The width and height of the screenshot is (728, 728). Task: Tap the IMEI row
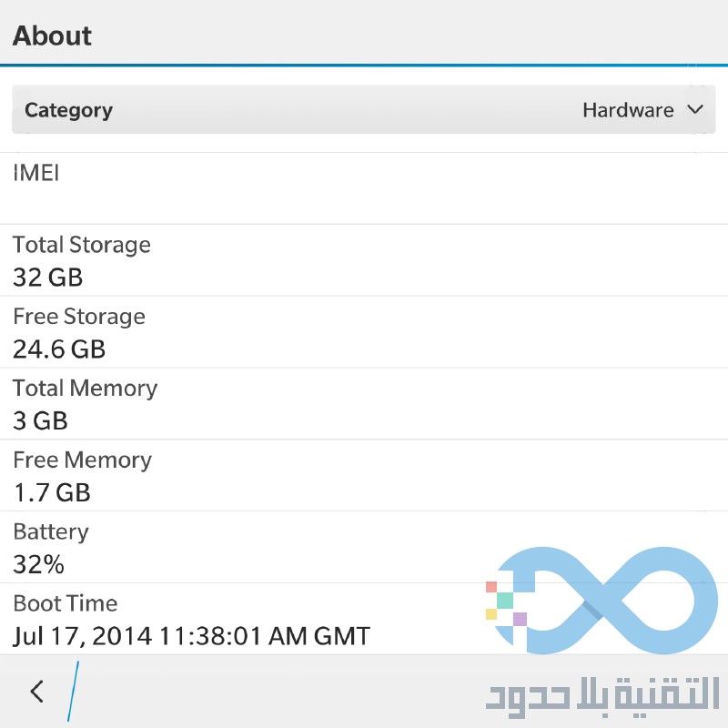pyautogui.click(x=364, y=188)
